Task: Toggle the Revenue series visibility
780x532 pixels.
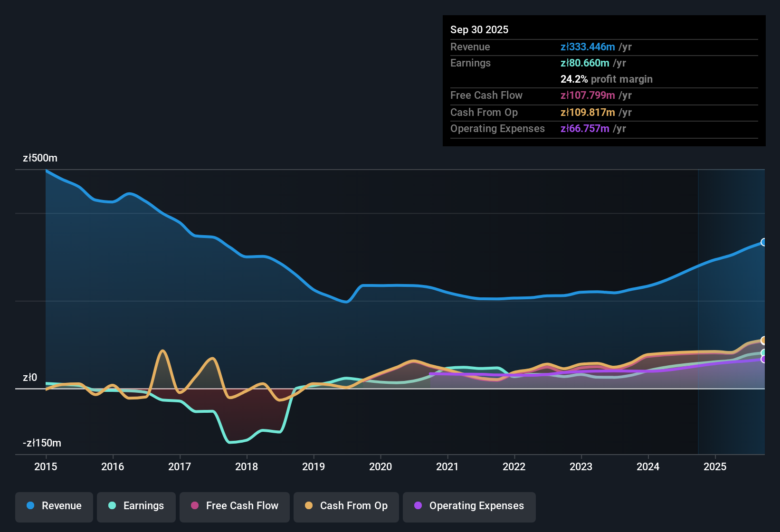Action: [x=54, y=506]
